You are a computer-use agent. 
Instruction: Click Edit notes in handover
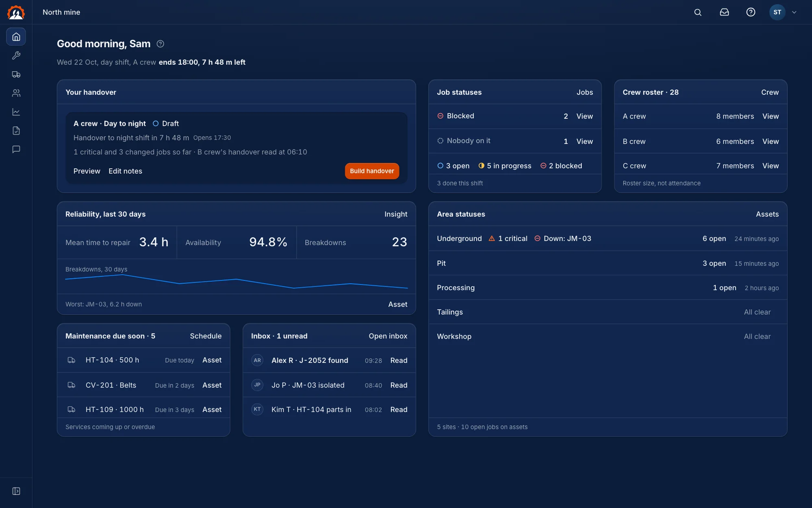point(125,171)
